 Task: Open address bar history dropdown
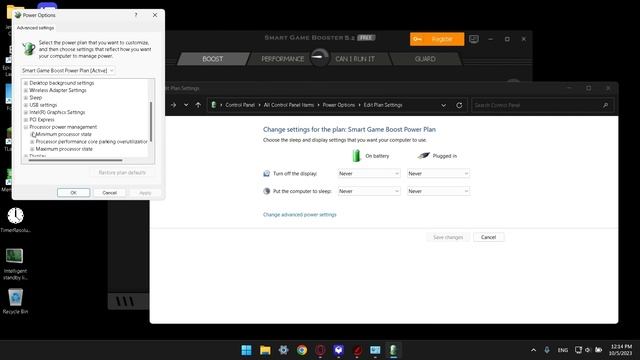coord(443,105)
